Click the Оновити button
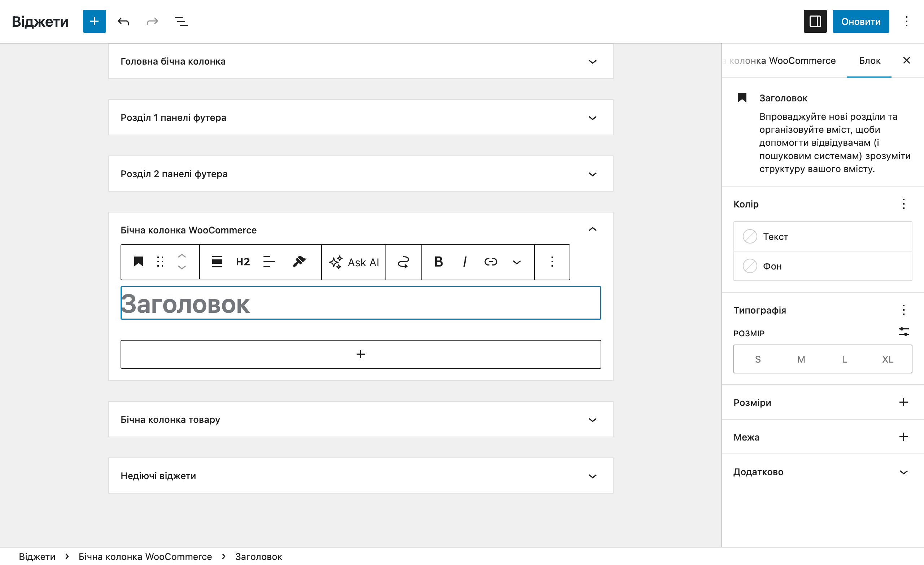The width and height of the screenshot is (924, 565). 860,21
